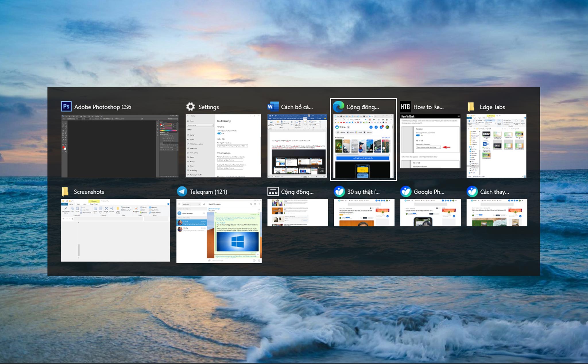Toggle the Timeline suggestions switch in Settings preview
Image resolution: width=588 pixels, height=364 pixels.
point(219,133)
